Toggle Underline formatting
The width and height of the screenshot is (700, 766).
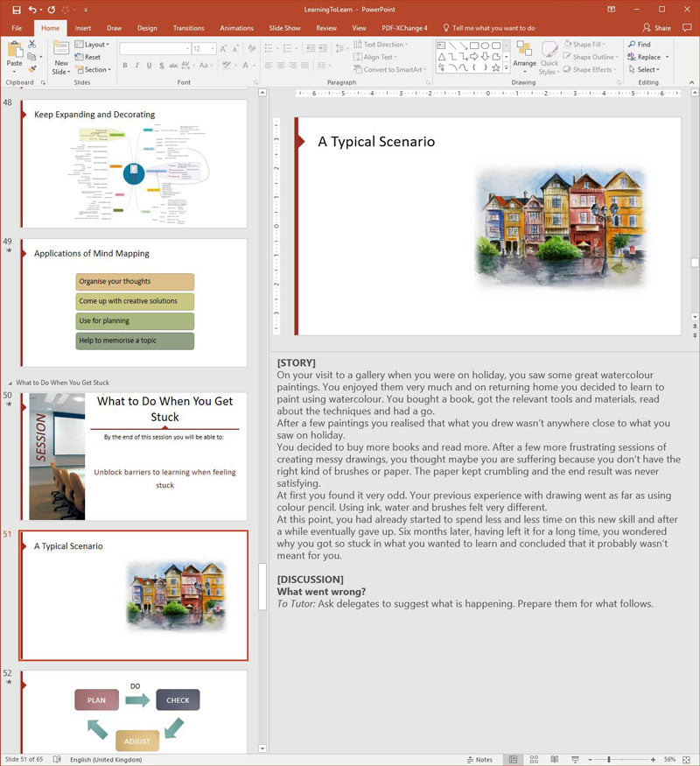(149, 65)
